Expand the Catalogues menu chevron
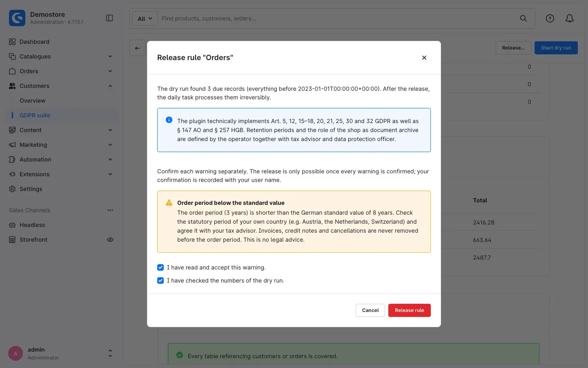 click(110, 56)
